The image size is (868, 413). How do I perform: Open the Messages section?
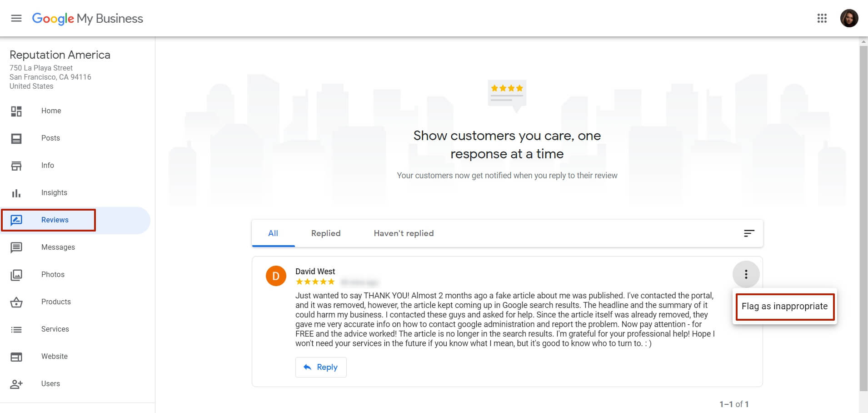(x=75, y=247)
